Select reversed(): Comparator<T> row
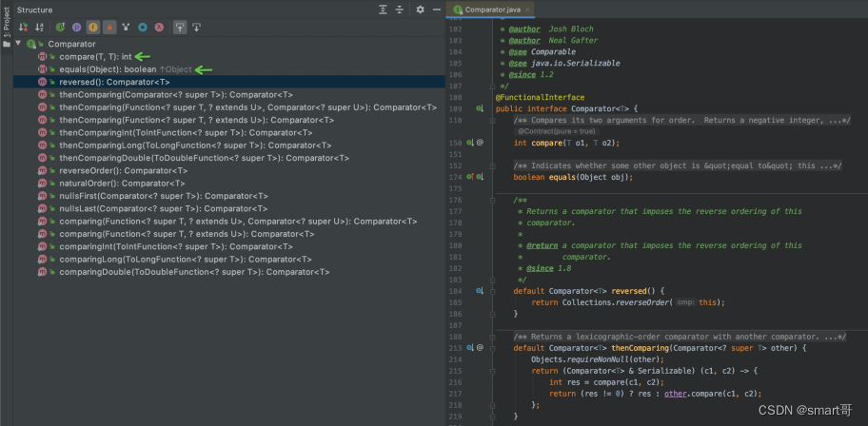 point(229,82)
